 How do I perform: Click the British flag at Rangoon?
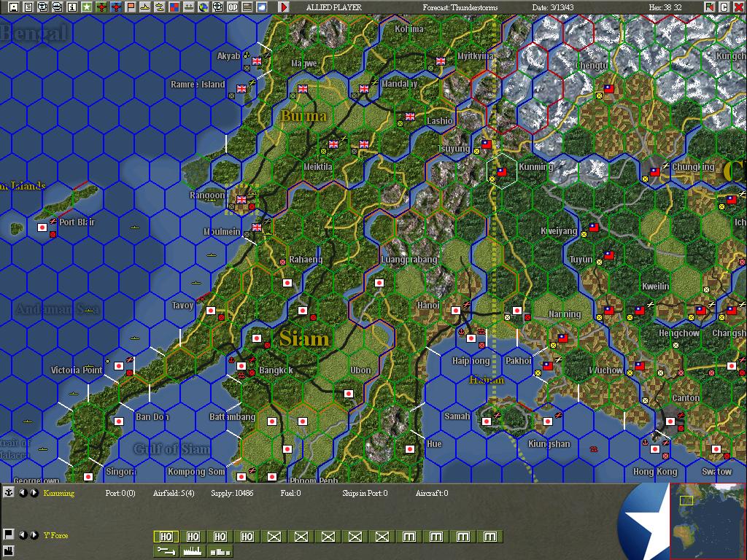tap(241, 200)
